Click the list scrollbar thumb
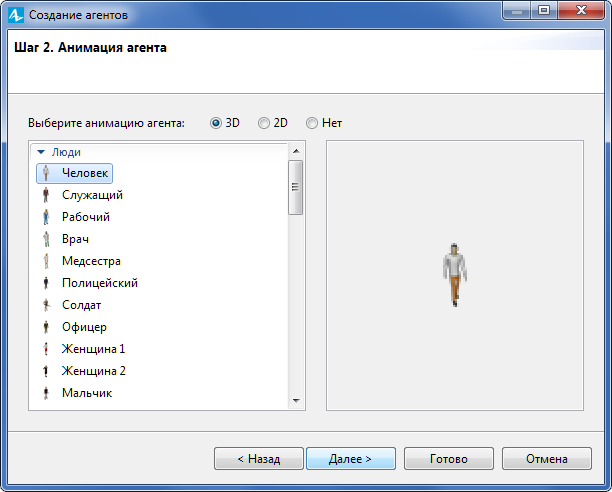The image size is (612, 492). [x=295, y=187]
